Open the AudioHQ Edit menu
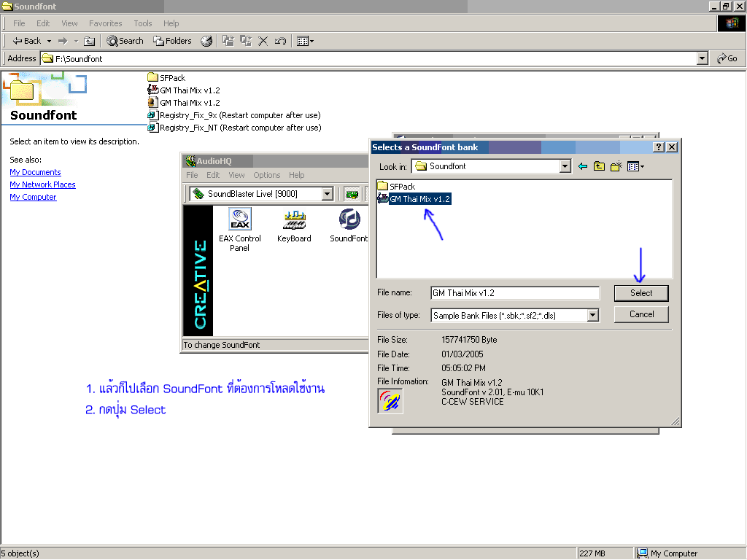The image size is (747, 560). click(x=213, y=175)
